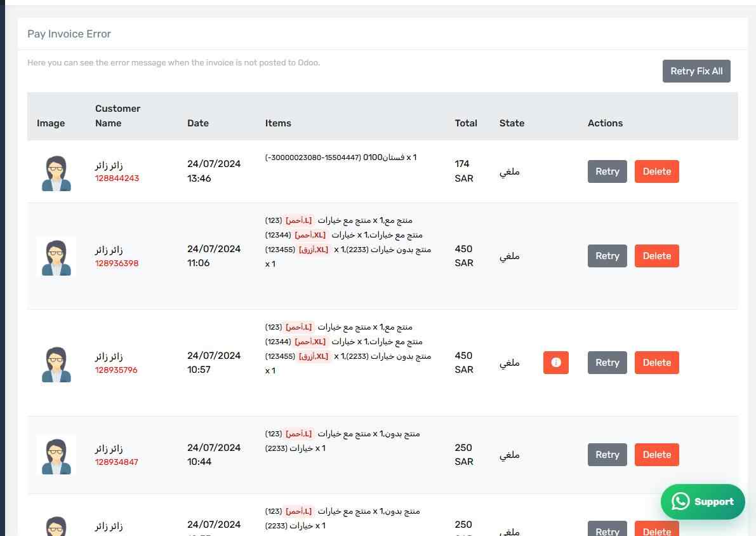Click the 250 SAR total for order 128934847
The width and height of the screenshot is (756, 536).
coord(464,455)
